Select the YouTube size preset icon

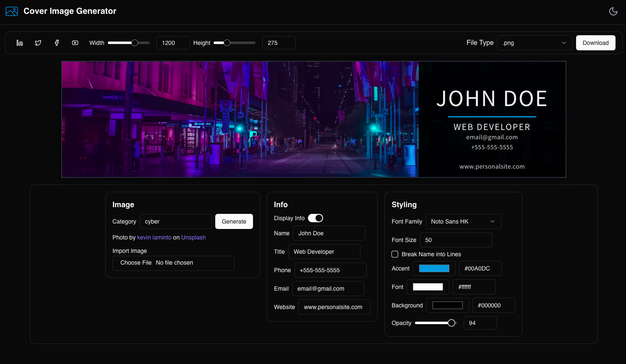75,43
